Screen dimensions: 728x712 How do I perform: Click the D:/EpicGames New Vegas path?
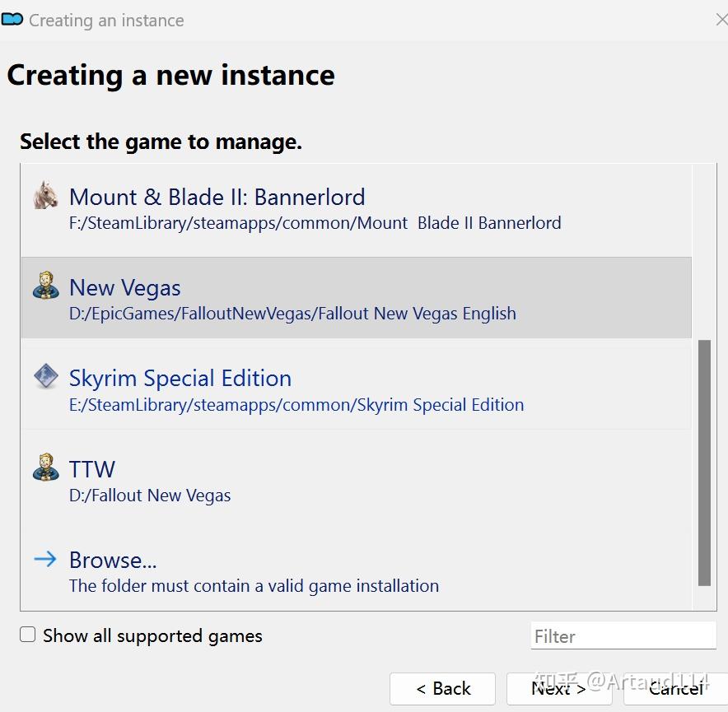tap(292, 314)
